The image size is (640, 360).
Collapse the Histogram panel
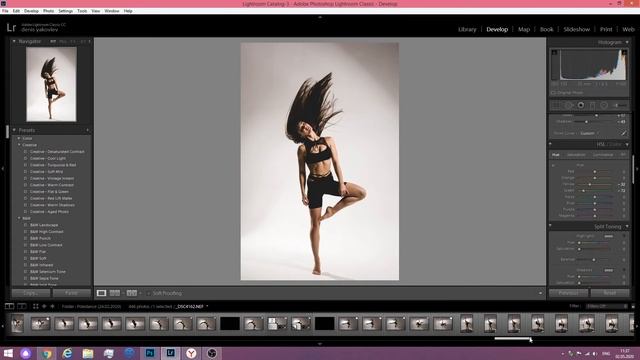point(627,42)
